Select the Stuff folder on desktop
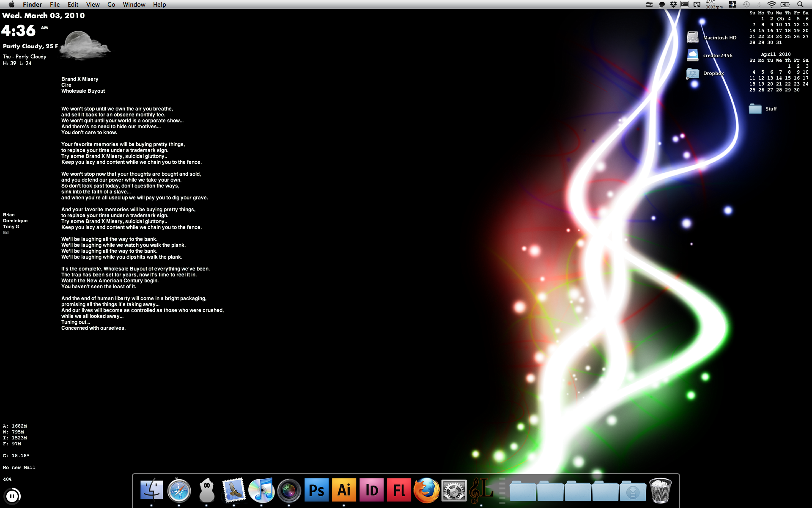Image resolution: width=812 pixels, height=508 pixels. point(755,109)
